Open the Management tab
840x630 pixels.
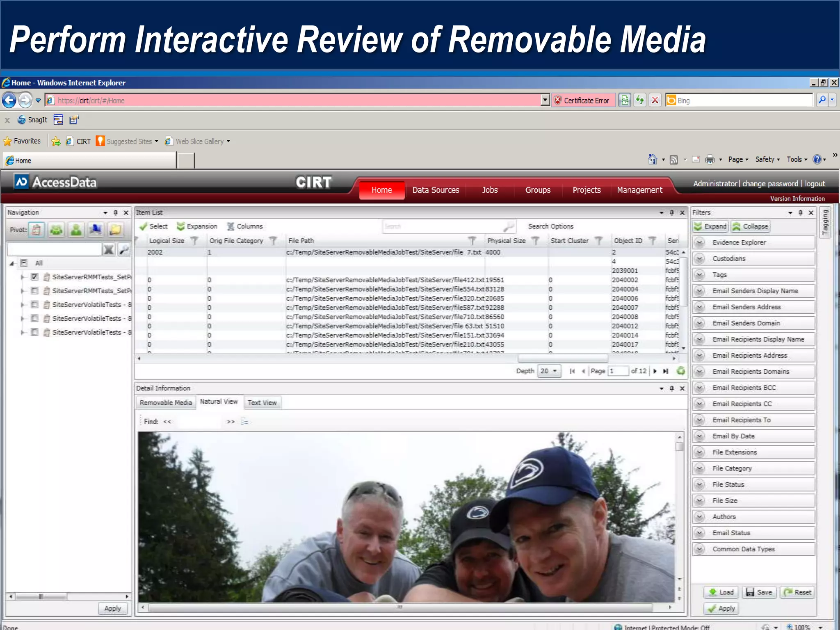click(639, 190)
